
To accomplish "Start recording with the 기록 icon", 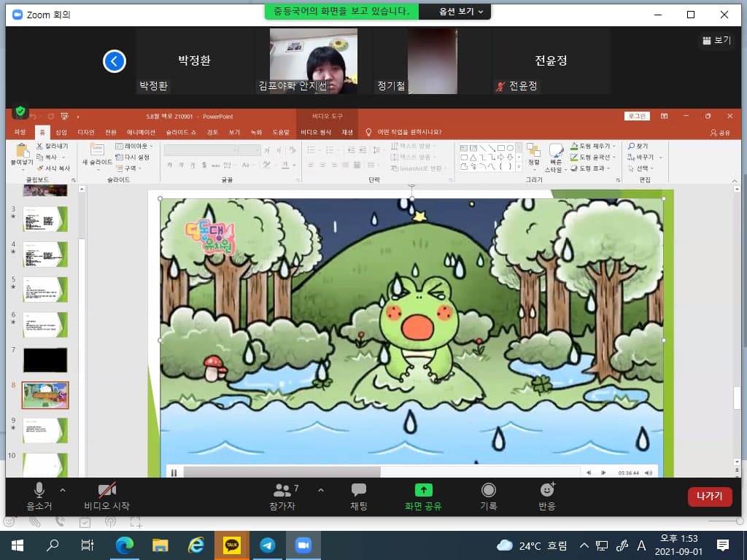I will [x=488, y=490].
